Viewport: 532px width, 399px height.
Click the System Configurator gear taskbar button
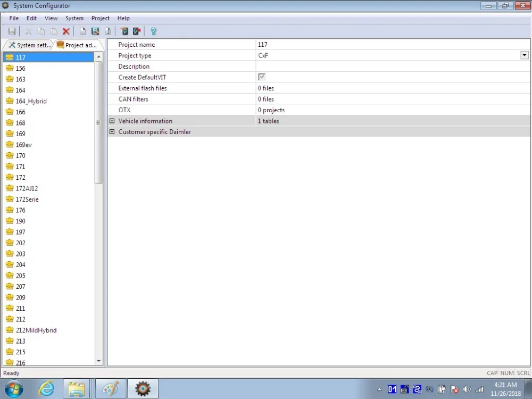click(x=143, y=389)
